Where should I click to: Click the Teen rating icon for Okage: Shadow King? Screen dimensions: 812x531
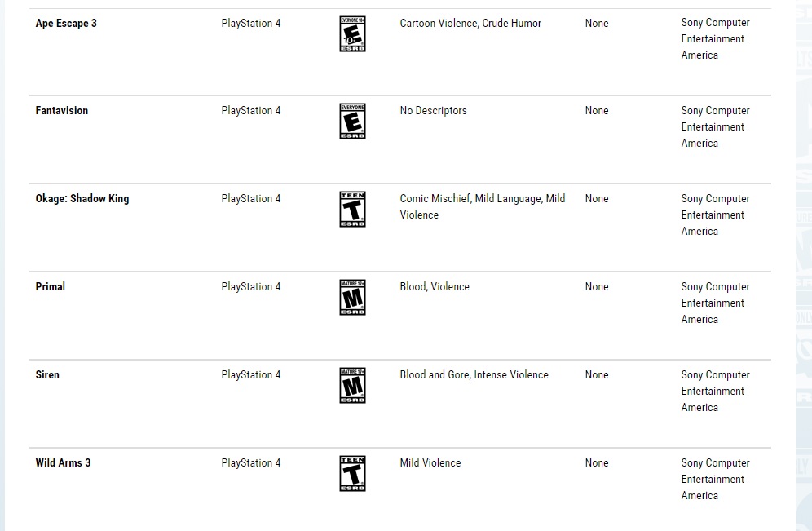(x=352, y=210)
